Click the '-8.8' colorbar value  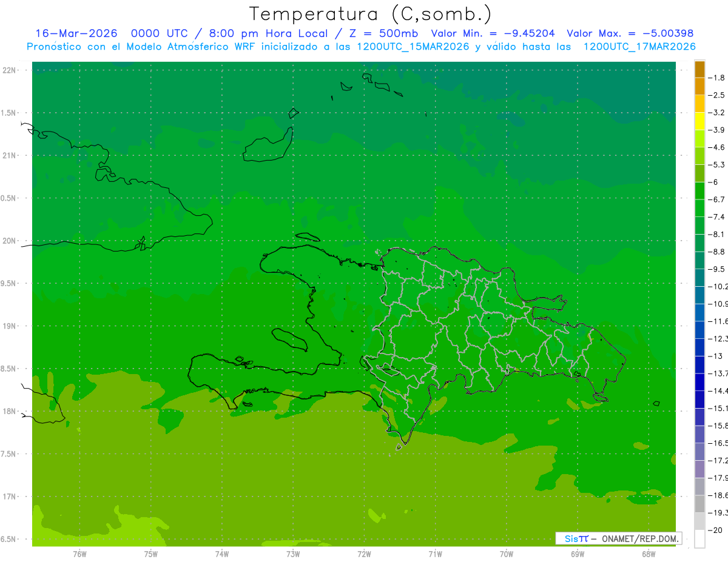[716, 252]
